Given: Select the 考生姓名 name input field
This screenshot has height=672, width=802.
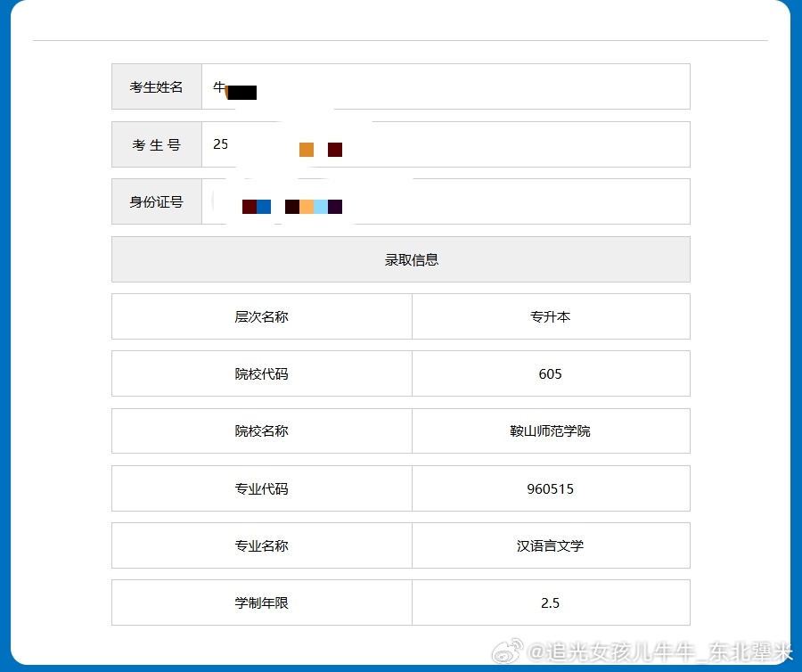Looking at the screenshot, I should (x=446, y=86).
